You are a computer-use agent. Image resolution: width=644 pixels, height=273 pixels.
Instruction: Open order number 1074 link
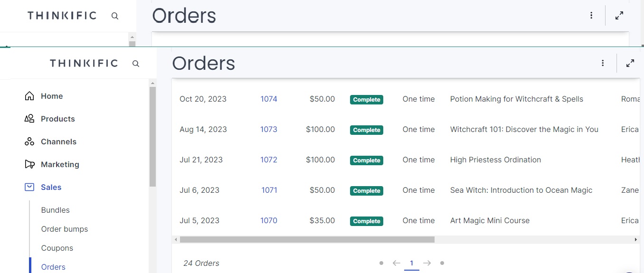click(269, 99)
